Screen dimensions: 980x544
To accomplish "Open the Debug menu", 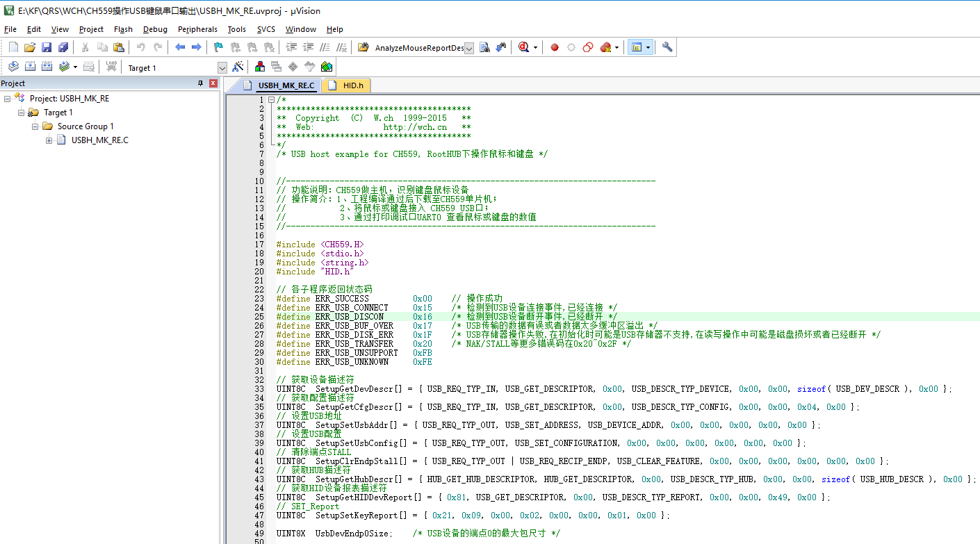I will 155,29.
